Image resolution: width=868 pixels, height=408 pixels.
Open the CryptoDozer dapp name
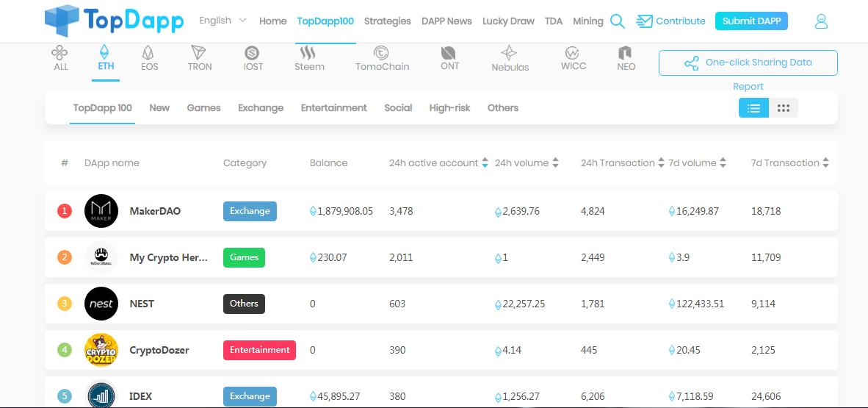tap(159, 351)
